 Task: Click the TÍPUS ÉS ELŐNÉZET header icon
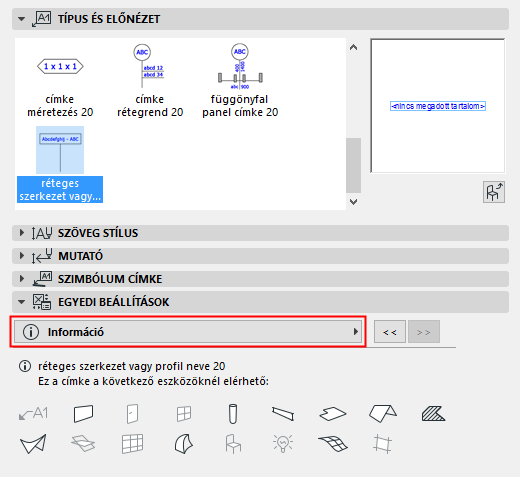42,19
